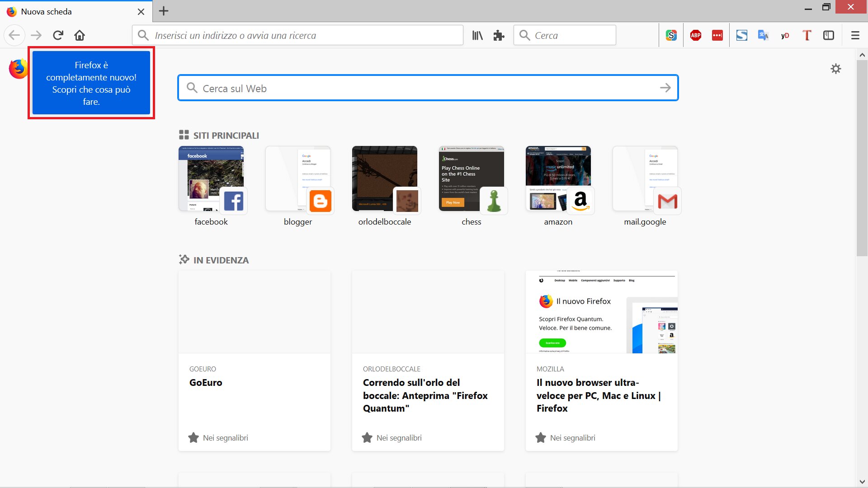Focus the address bar
Viewport: 868px width, 488px height.
(298, 35)
